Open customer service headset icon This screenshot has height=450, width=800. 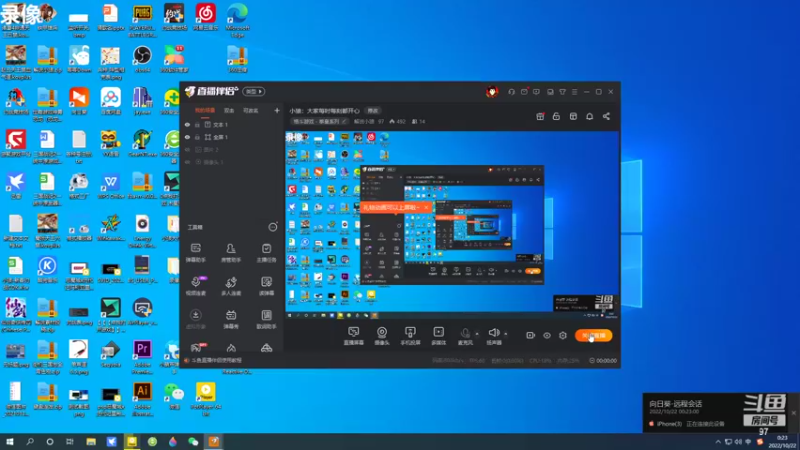tap(511, 92)
